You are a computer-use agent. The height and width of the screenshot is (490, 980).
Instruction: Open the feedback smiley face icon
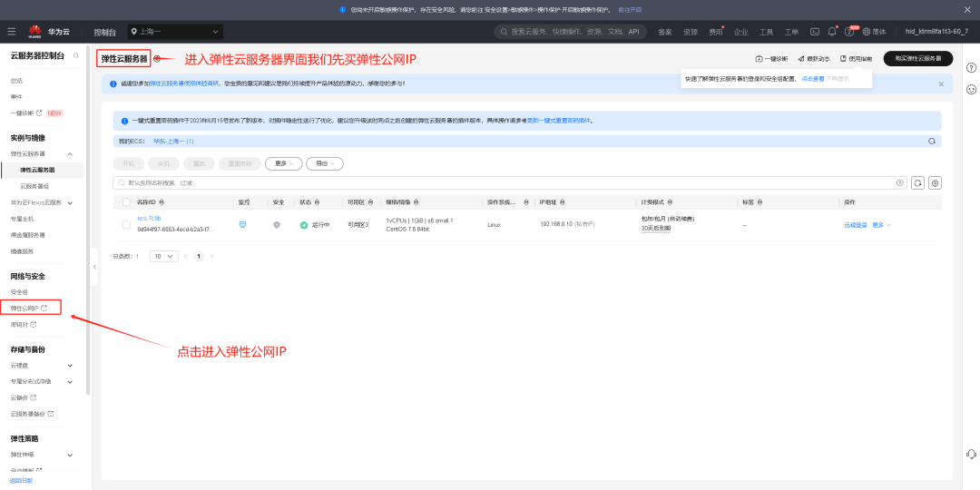tap(971, 89)
